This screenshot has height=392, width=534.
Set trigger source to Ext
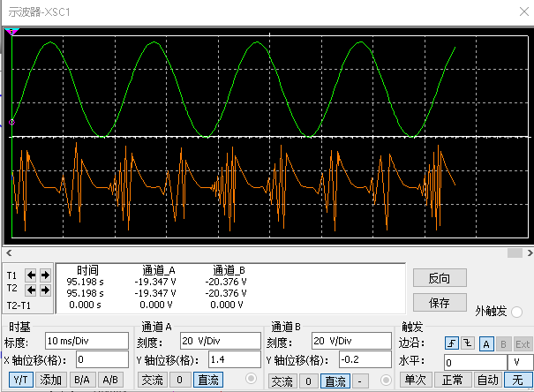click(x=522, y=344)
